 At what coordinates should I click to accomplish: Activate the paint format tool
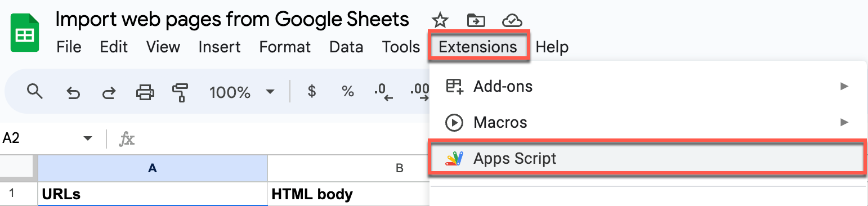tap(181, 92)
